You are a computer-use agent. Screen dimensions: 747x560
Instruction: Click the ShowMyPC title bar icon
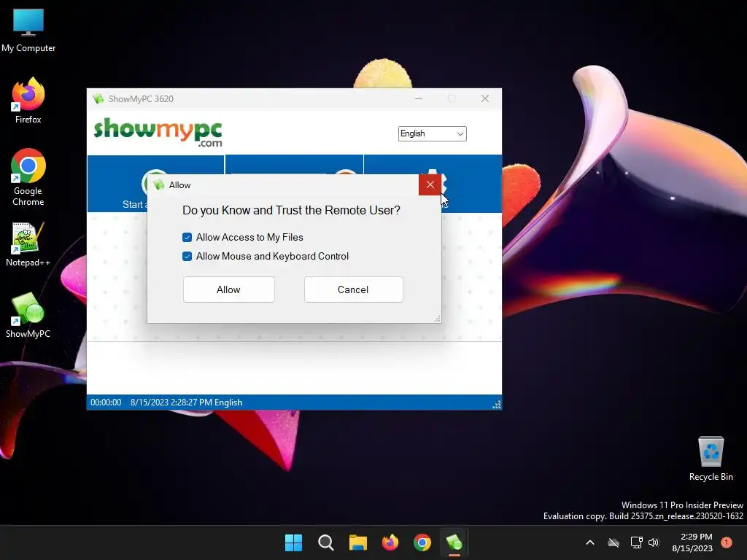coord(98,98)
